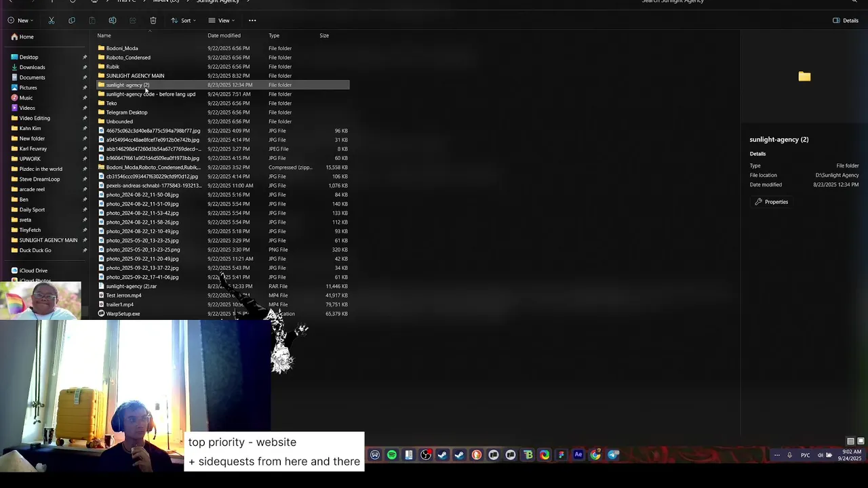Select pexels-andreas-schnabl JPG file

coord(153,186)
